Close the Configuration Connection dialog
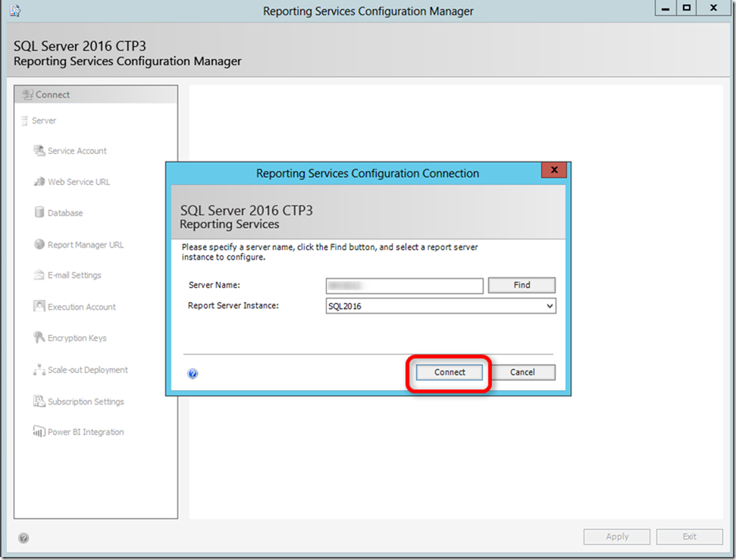The image size is (736, 560). pos(554,170)
